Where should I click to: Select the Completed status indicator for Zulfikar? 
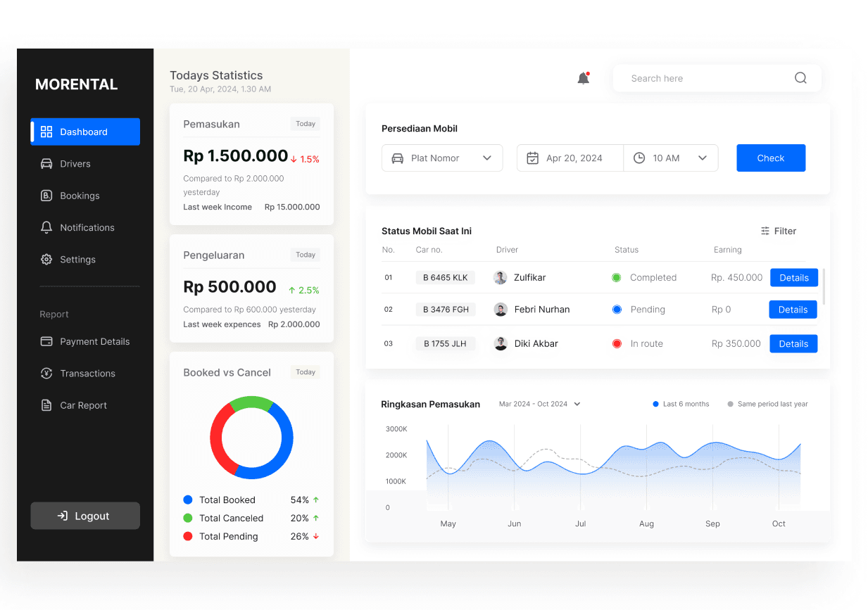tap(617, 277)
